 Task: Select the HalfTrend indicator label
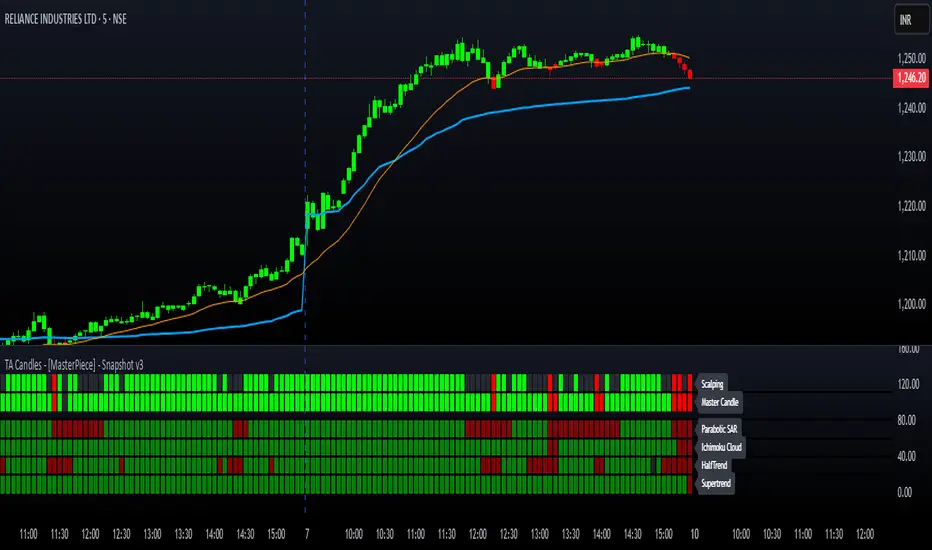tap(714, 466)
